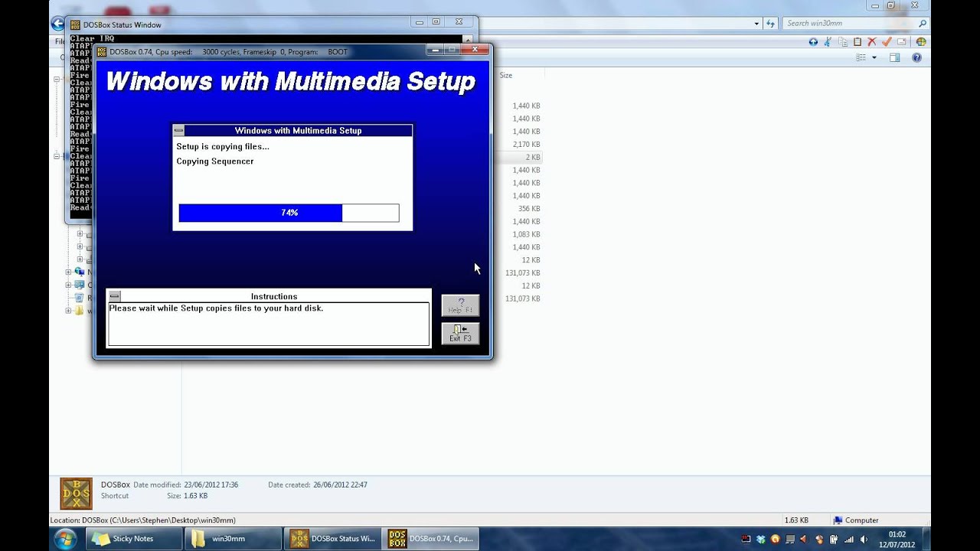Click the Dropbox tray icon
980x551 pixels.
pyautogui.click(x=760, y=539)
